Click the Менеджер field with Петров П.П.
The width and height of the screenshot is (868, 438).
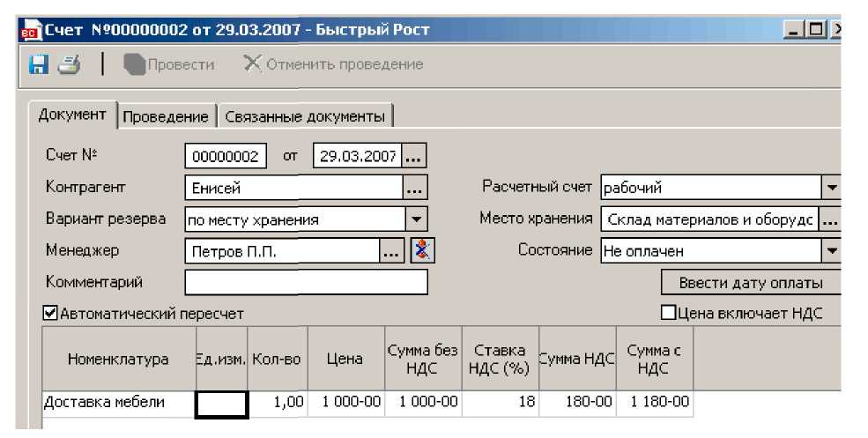282,251
